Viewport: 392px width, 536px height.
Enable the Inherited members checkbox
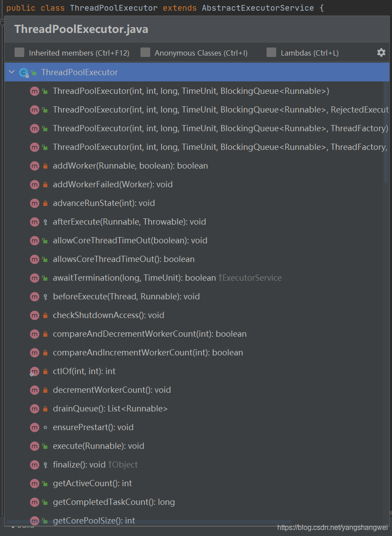coord(19,52)
